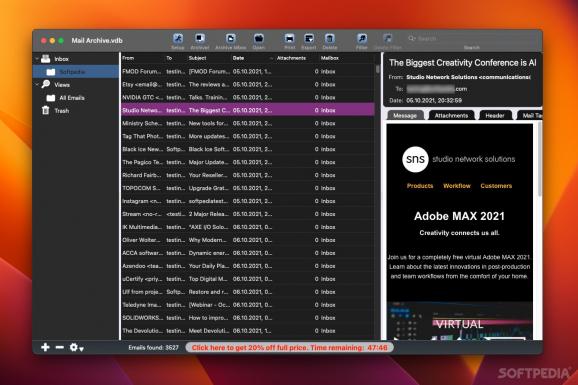Add new item with plus button
The height and width of the screenshot is (385, 578).
click(x=45, y=347)
